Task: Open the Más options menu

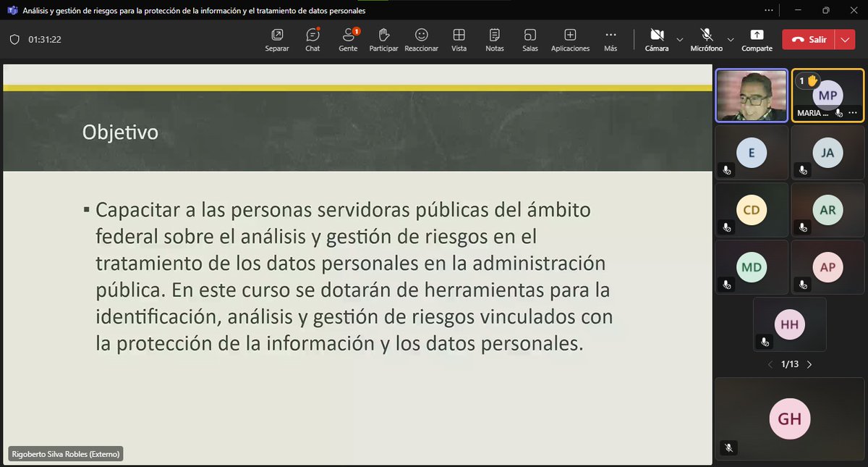Action: pos(610,40)
